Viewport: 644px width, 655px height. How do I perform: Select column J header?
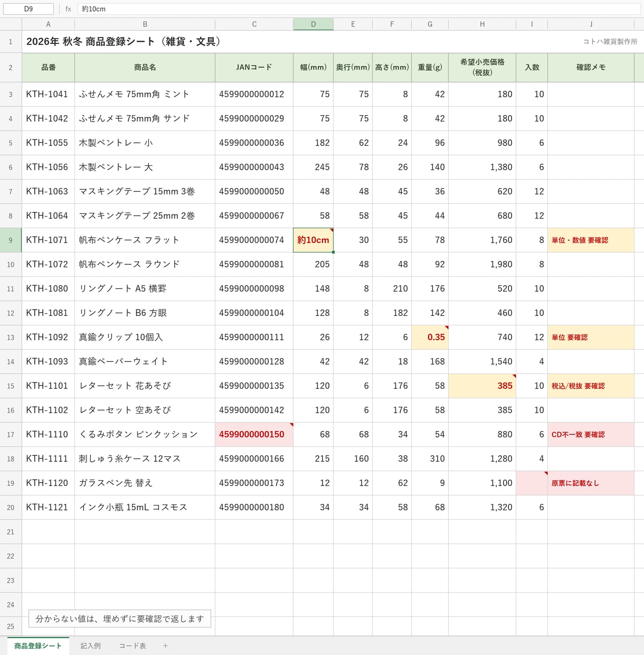(x=591, y=24)
